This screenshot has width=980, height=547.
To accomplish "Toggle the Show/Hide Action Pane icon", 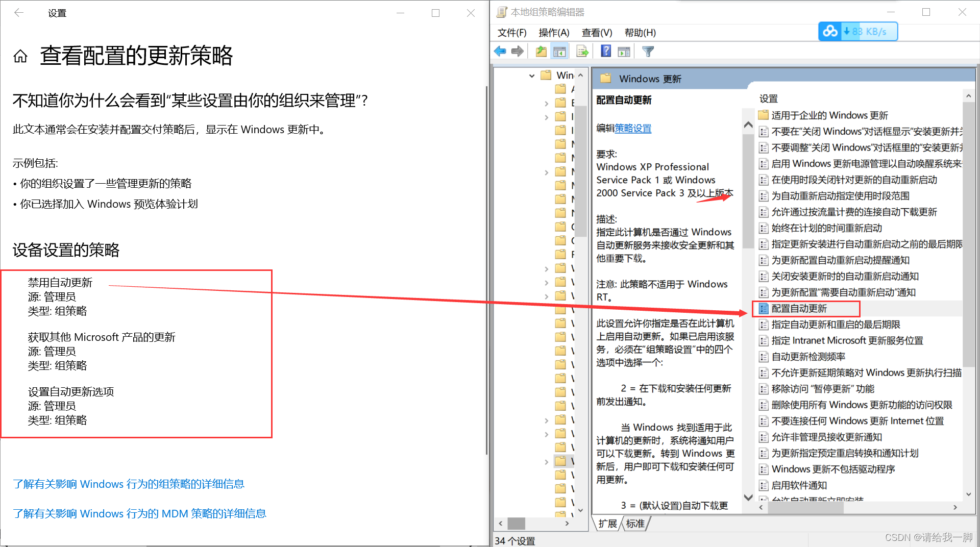I will tap(624, 51).
